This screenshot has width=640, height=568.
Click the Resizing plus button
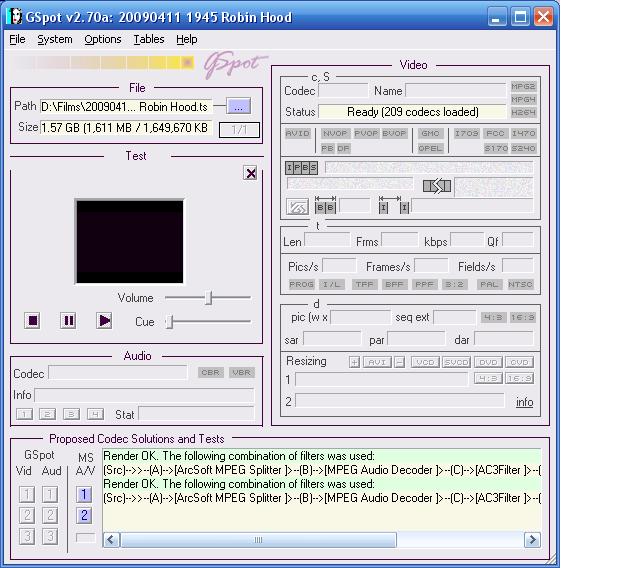click(354, 362)
